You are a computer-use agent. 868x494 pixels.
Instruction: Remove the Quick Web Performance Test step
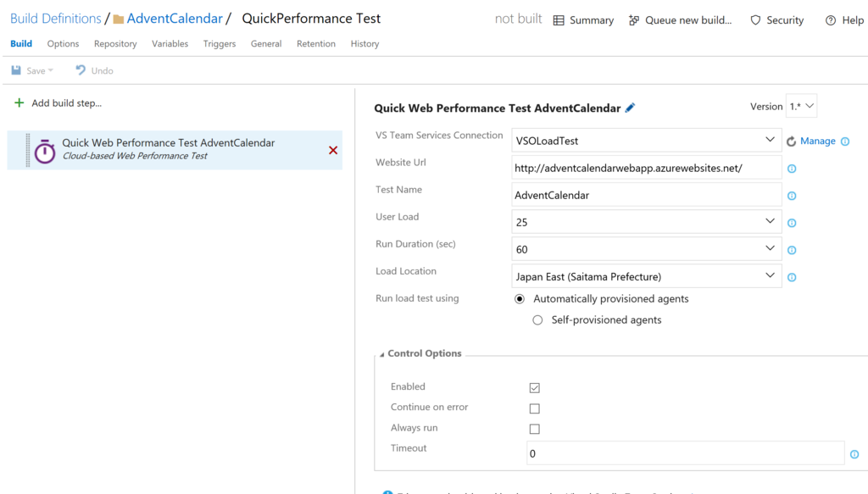point(333,150)
